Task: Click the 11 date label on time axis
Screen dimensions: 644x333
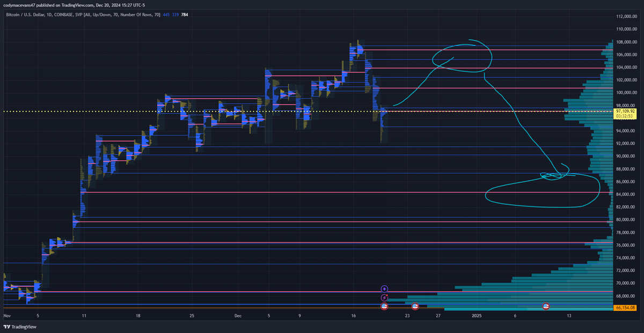Action: pos(84,316)
